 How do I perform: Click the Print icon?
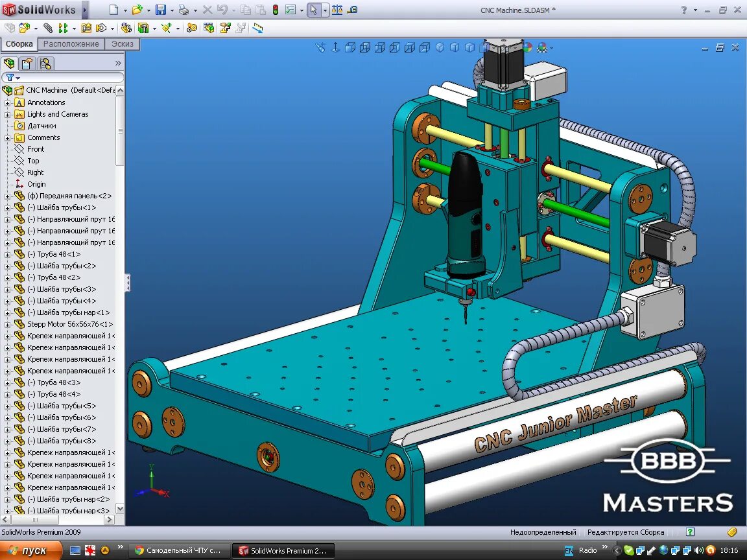[x=184, y=10]
